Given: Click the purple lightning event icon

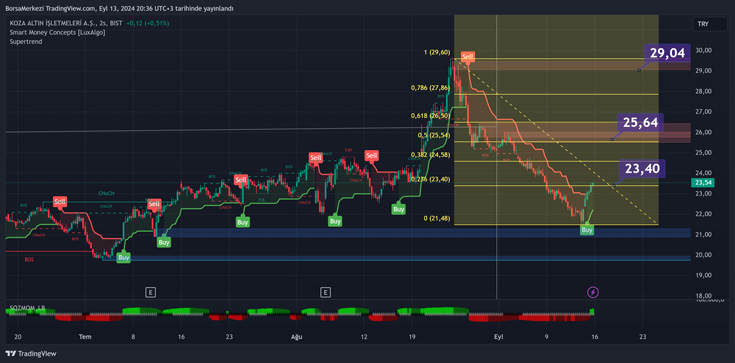Looking at the screenshot, I should click(593, 293).
